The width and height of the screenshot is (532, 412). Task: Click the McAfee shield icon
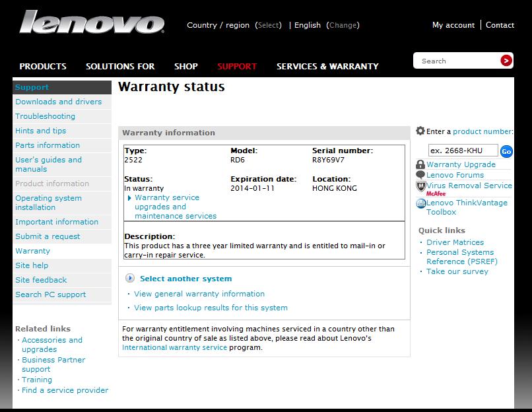coord(420,186)
